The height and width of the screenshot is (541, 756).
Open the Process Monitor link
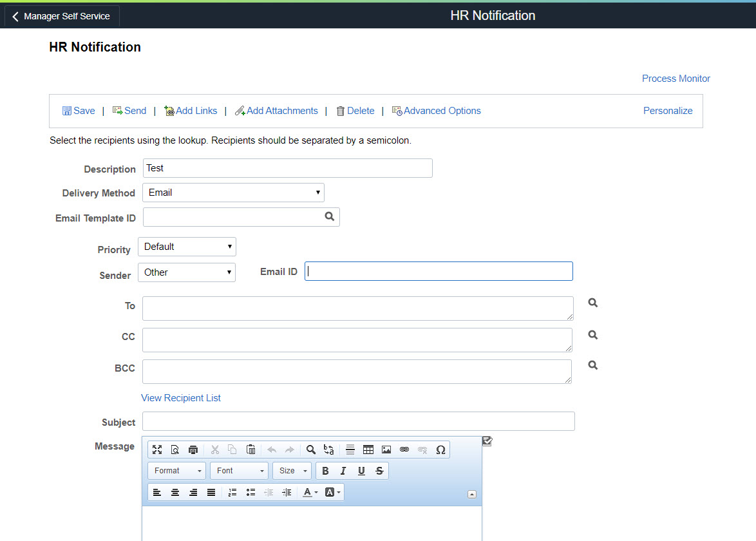(676, 79)
